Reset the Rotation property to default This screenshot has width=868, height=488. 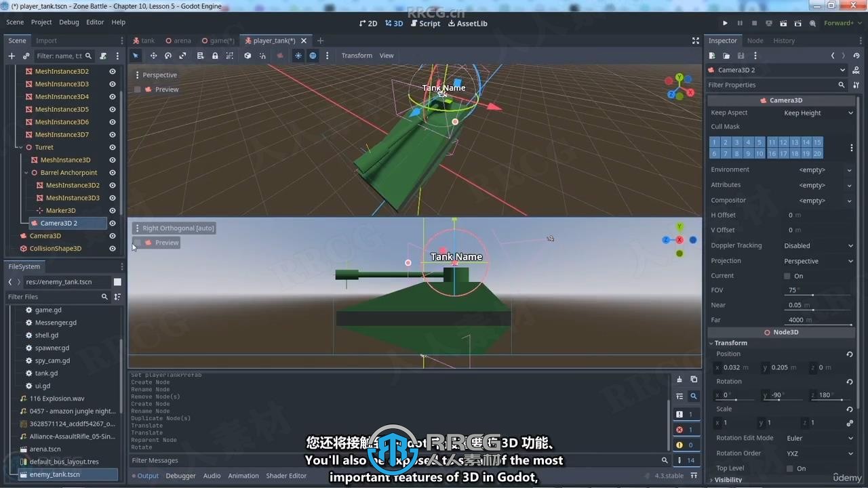point(850,382)
